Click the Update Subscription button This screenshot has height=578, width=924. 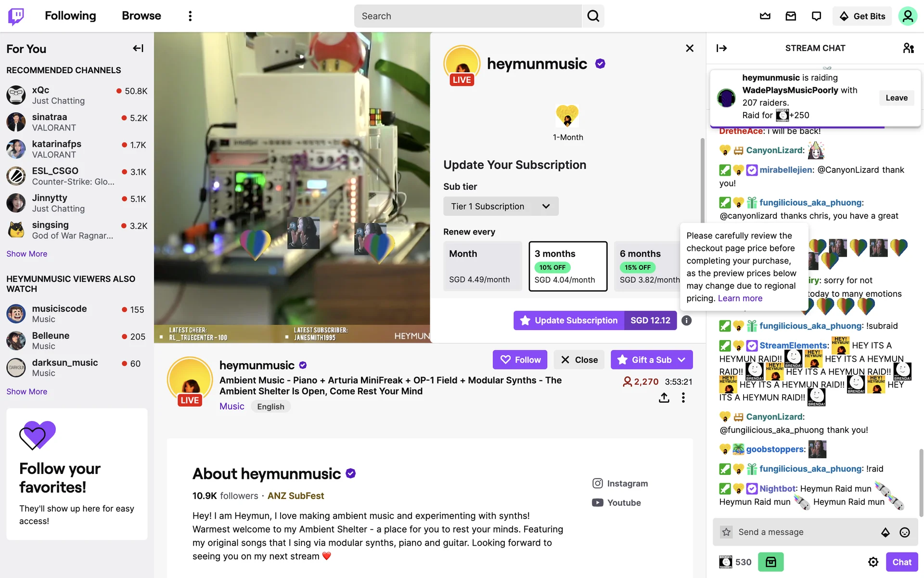pyautogui.click(x=595, y=320)
